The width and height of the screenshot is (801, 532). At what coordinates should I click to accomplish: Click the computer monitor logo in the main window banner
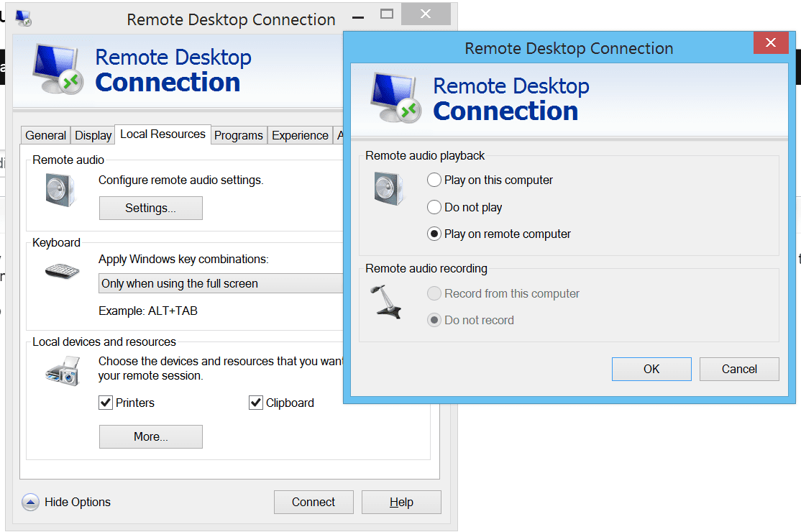58,70
